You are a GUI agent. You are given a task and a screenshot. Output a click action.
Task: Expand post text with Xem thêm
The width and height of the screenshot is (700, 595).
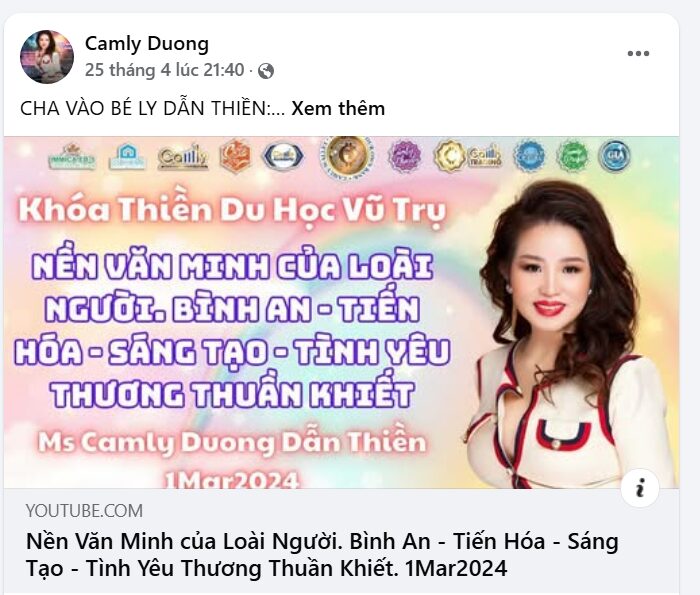pos(338,108)
